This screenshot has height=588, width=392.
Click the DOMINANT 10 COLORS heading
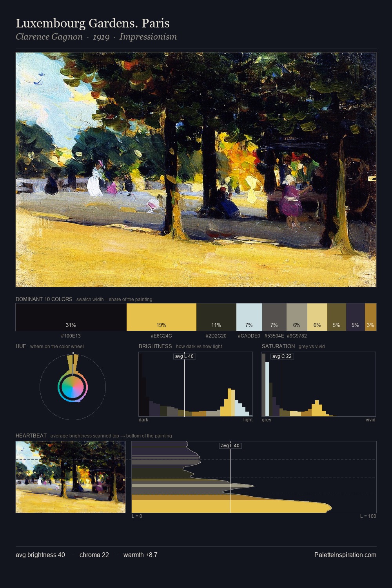[x=44, y=299]
